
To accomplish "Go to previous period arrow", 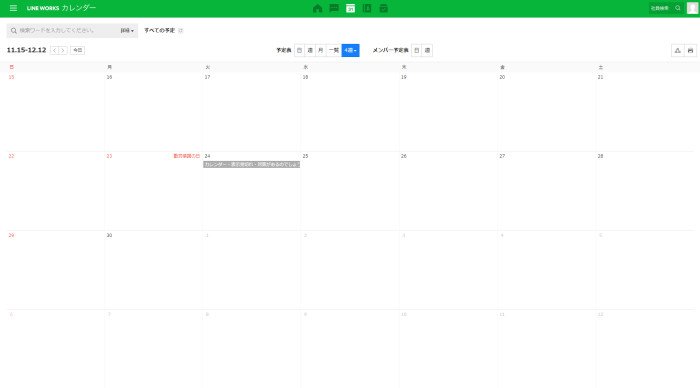I will (x=54, y=50).
